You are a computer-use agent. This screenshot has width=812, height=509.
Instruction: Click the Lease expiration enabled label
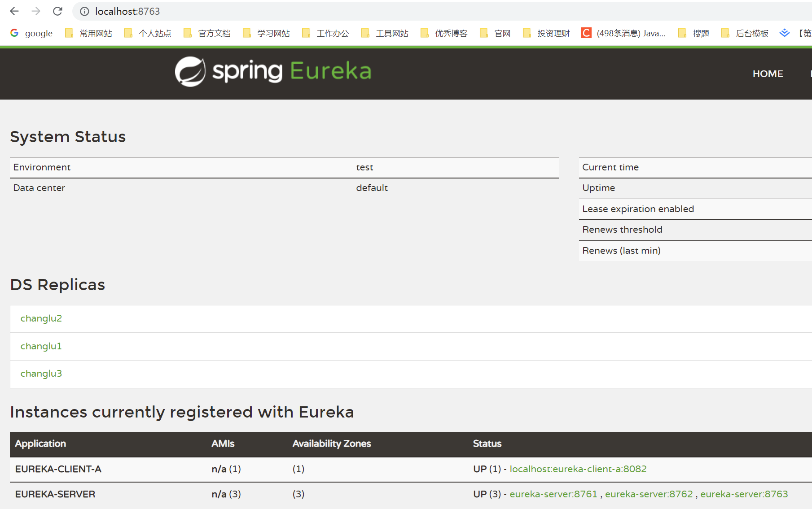coord(638,209)
